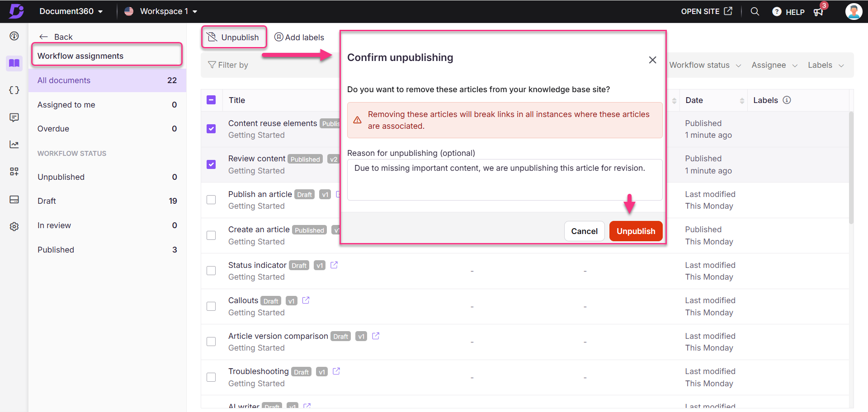Click the Unpublish toolbar button
Viewport: 868px width, 412px height.
234,37
